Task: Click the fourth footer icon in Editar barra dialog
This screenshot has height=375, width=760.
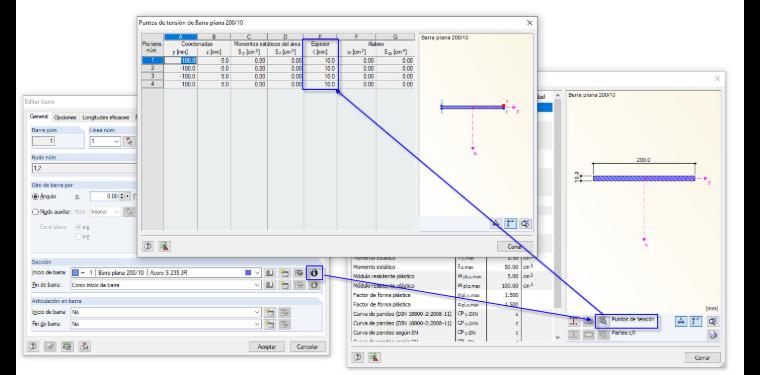Action: pos(84,346)
